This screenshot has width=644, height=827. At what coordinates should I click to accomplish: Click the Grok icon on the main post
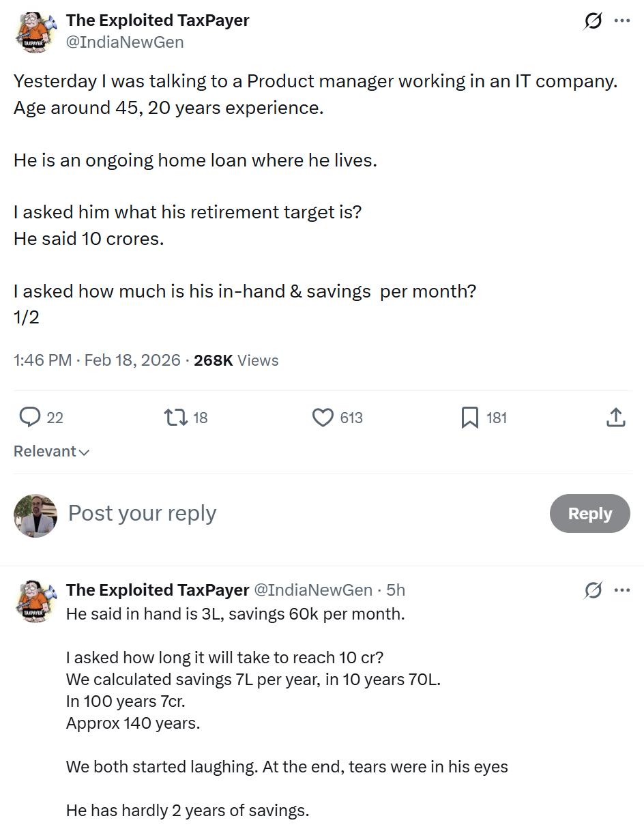(x=593, y=21)
